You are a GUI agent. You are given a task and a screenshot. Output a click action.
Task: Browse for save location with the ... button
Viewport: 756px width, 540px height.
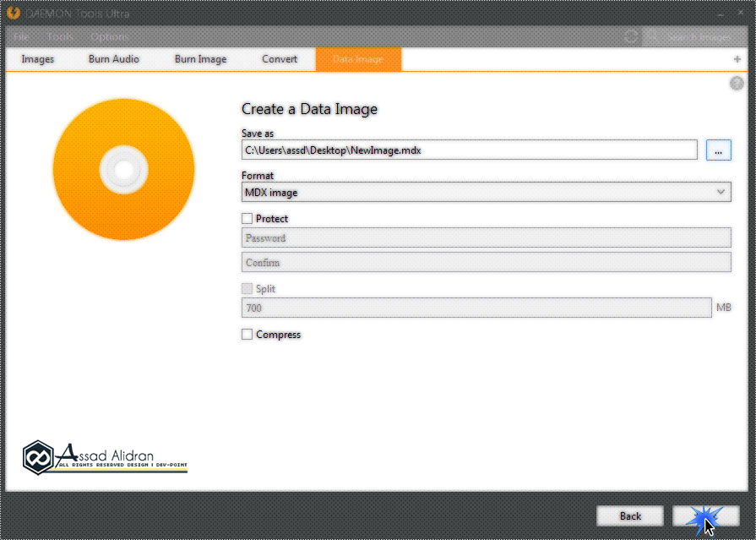[x=718, y=150]
